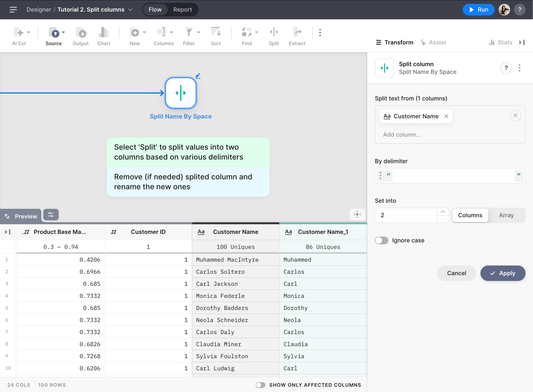
Task: Expand the Tutorial 2 title dropdown
Action: click(x=130, y=10)
